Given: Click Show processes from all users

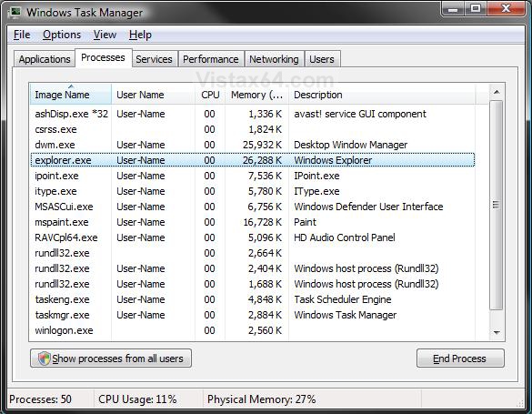Looking at the screenshot, I should 111,358.
